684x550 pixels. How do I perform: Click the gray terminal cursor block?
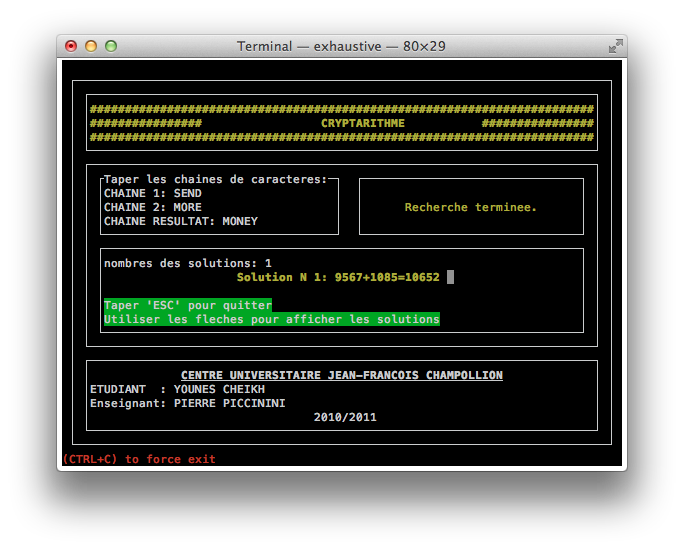(450, 277)
